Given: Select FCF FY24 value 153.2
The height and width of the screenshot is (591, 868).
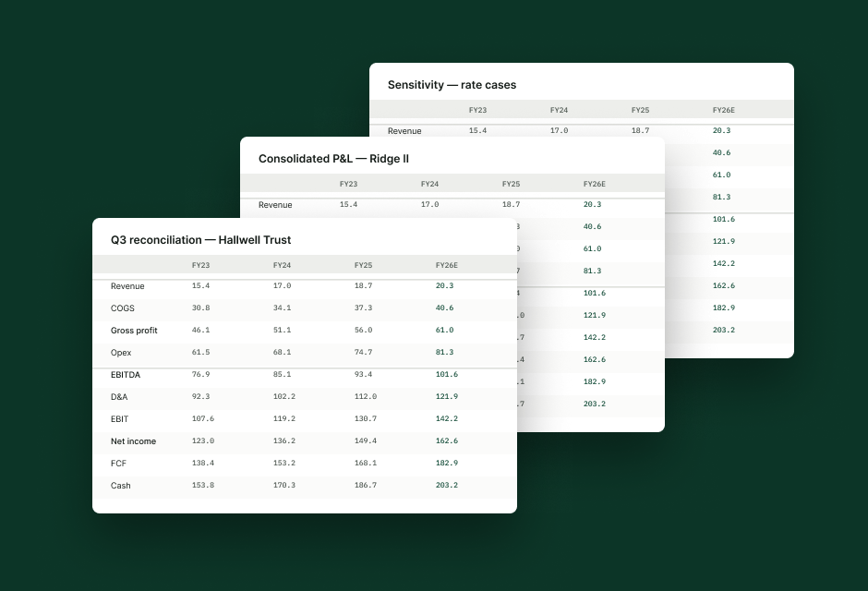Looking at the screenshot, I should click(284, 463).
